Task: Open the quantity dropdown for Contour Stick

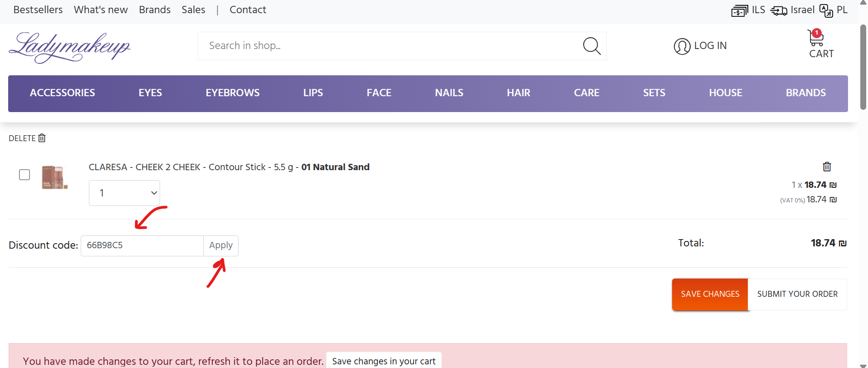Action: pos(124,193)
